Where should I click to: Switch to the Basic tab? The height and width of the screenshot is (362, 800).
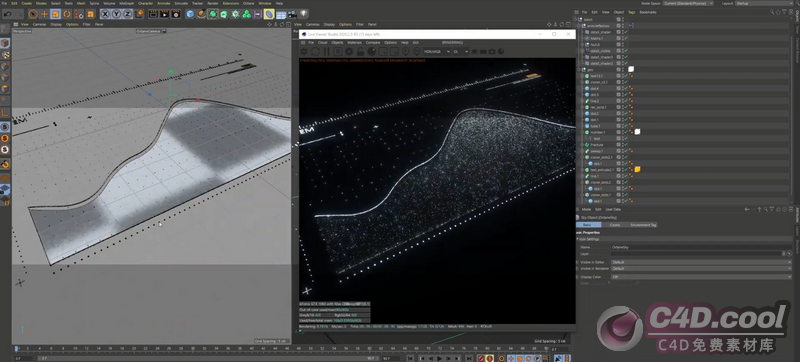point(588,225)
